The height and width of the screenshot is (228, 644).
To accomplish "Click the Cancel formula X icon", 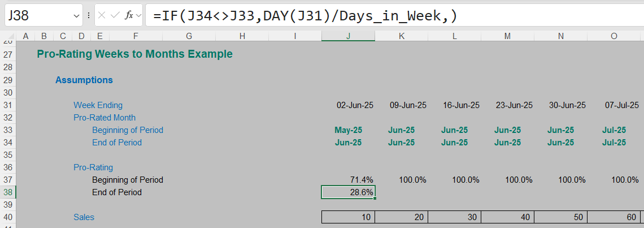I will coord(102,16).
